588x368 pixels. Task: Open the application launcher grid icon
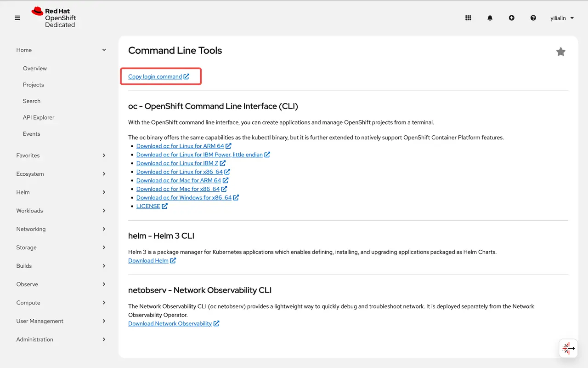468,17
